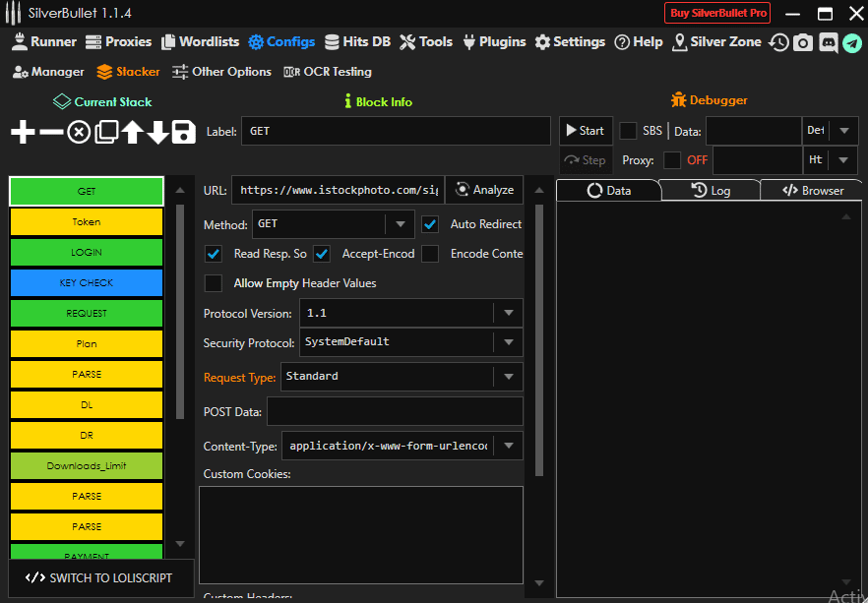The image size is (868, 603).
Task: Enable the Allow Empty Header Values checkbox
Action: click(x=214, y=283)
